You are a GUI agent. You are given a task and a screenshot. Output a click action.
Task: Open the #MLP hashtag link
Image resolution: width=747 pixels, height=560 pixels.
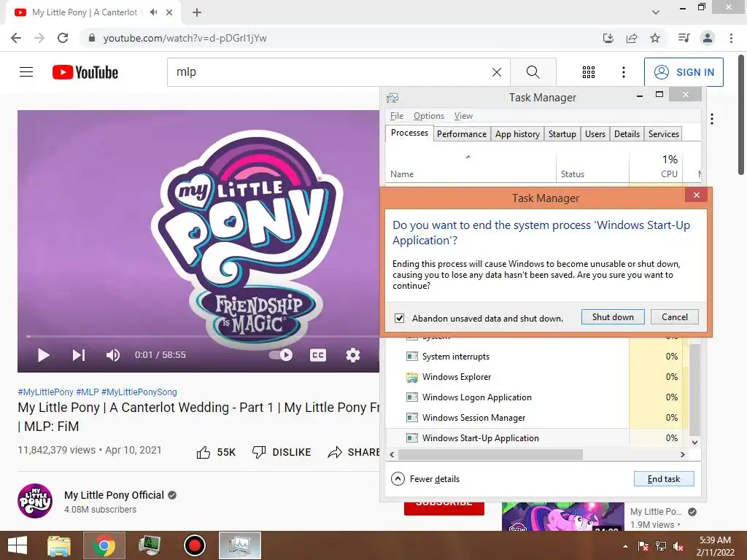[x=88, y=392]
